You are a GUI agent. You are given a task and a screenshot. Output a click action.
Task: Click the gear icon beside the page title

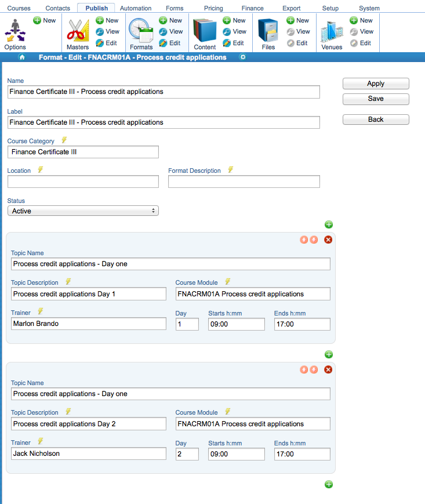[243, 57]
